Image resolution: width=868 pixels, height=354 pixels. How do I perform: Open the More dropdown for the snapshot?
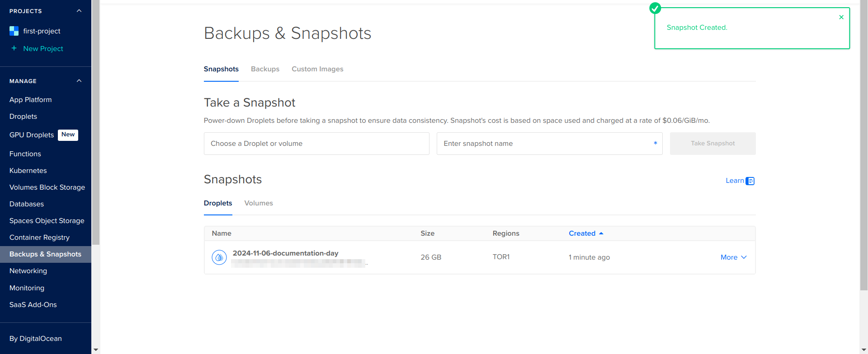[x=733, y=257]
